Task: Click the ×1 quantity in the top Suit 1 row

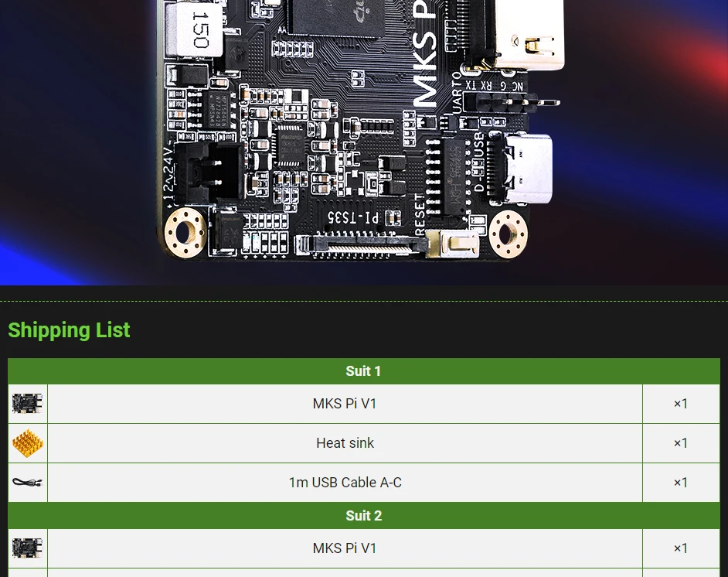Action: click(x=680, y=403)
